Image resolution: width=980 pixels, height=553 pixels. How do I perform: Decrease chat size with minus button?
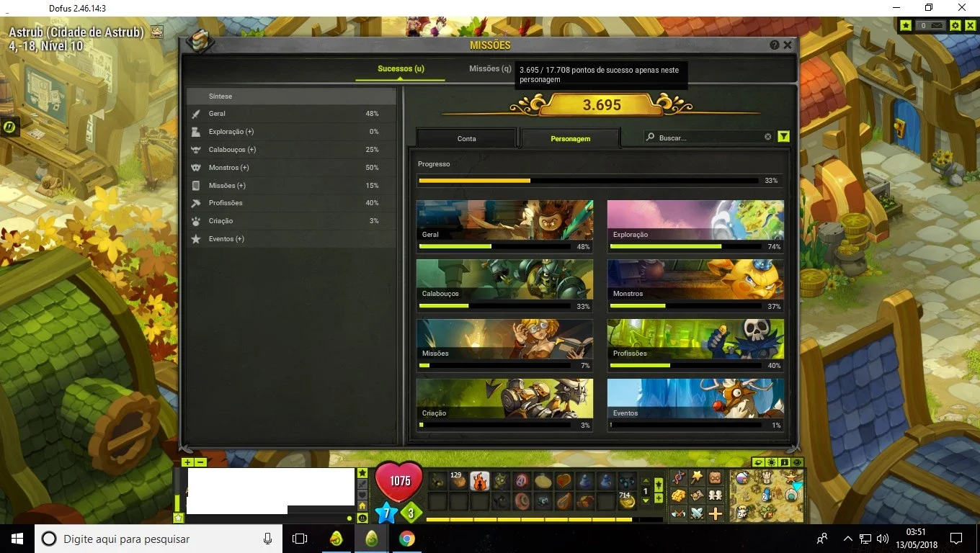201,462
